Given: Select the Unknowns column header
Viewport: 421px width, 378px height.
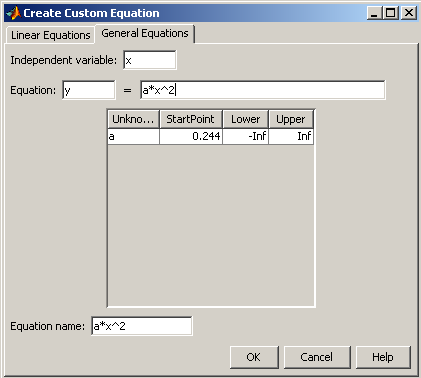Looking at the screenshot, I should click(x=133, y=119).
